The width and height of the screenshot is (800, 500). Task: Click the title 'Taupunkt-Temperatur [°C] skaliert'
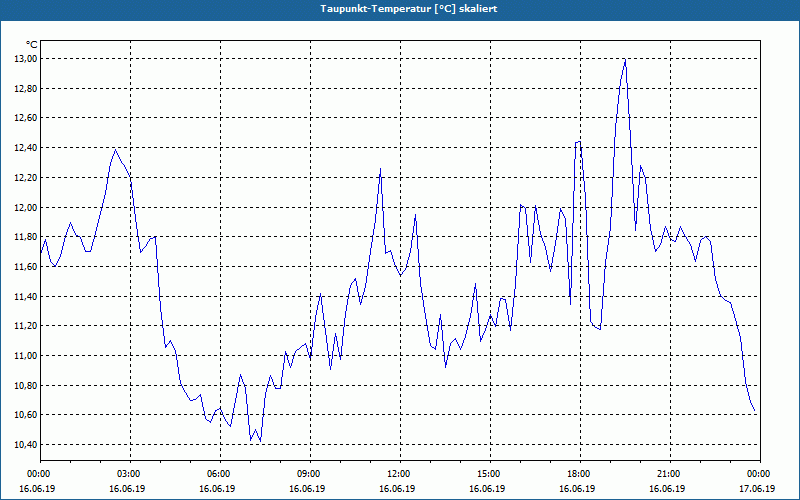tap(409, 9)
